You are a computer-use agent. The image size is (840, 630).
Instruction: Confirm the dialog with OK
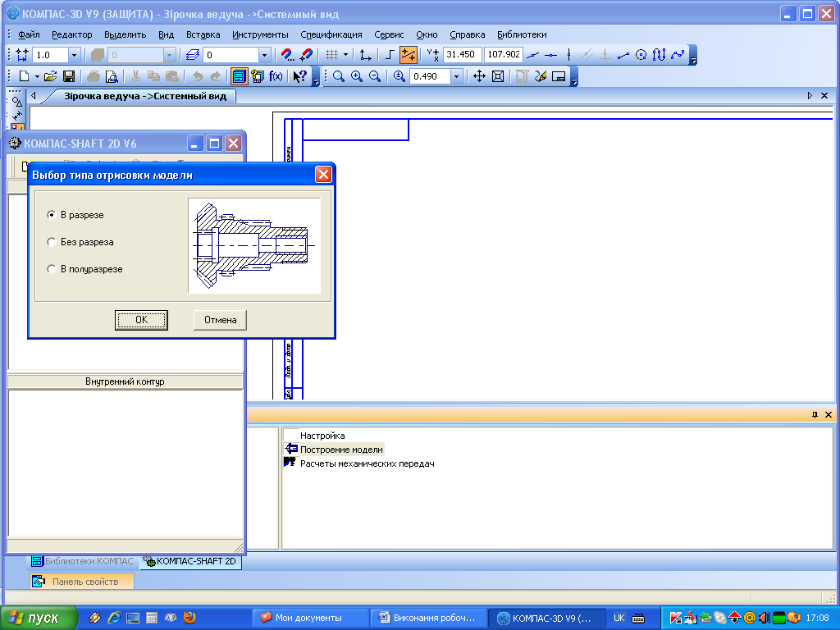click(x=141, y=320)
